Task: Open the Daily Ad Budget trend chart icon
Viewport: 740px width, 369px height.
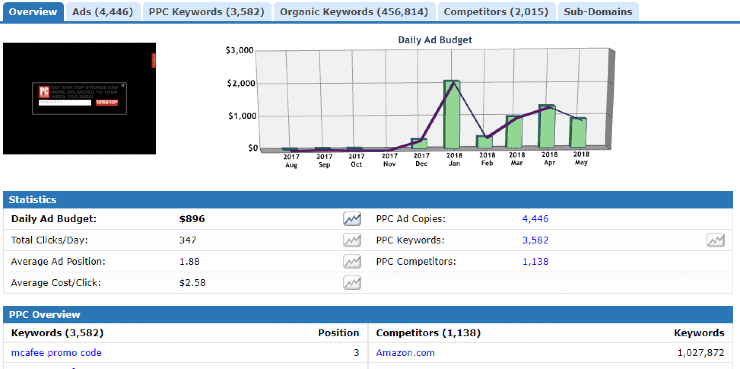Action: pyautogui.click(x=352, y=219)
